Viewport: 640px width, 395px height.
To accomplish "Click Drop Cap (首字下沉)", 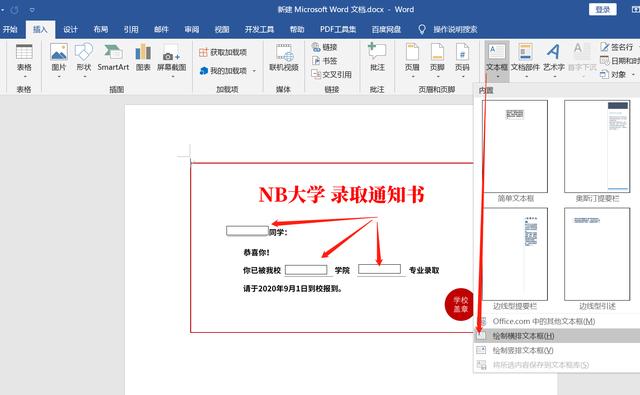I will 582,60.
